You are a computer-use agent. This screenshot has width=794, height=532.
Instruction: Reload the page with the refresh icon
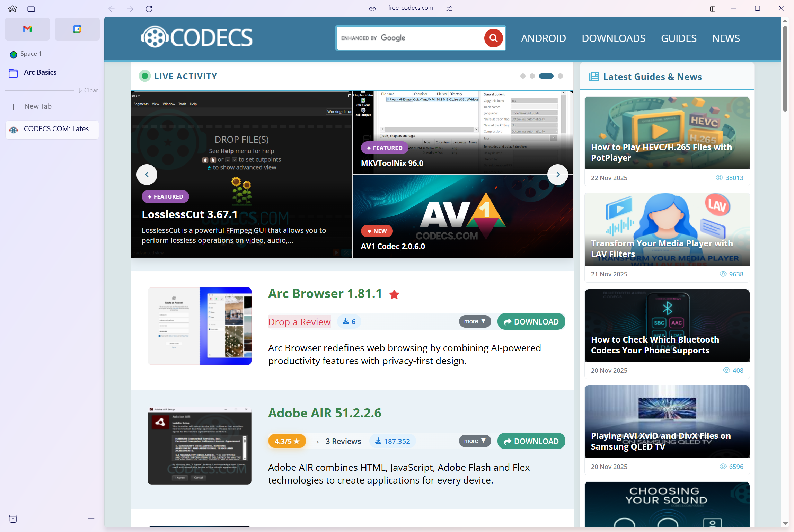149,9
